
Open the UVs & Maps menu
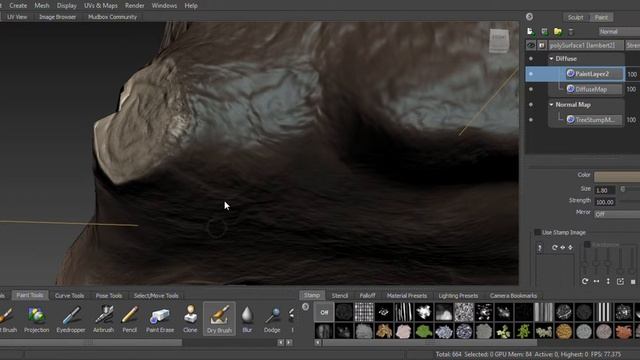click(x=100, y=6)
